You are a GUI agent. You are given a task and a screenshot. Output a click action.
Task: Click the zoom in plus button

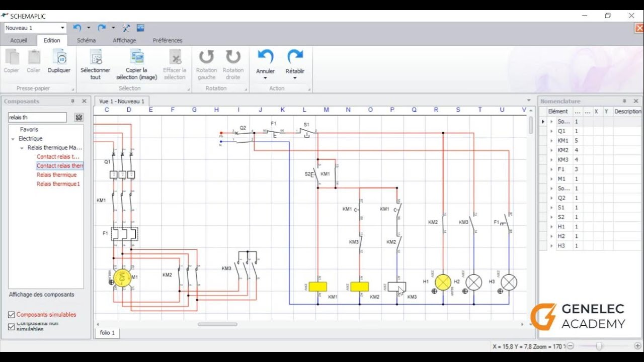638,346
